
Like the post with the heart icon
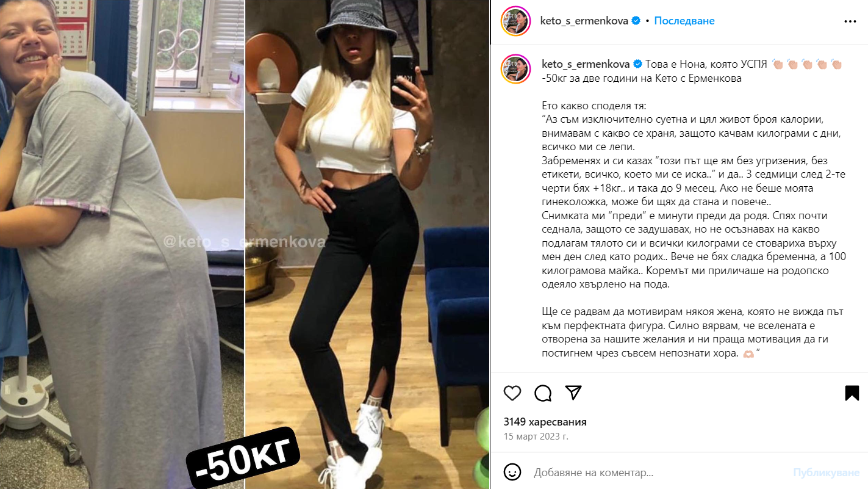512,393
